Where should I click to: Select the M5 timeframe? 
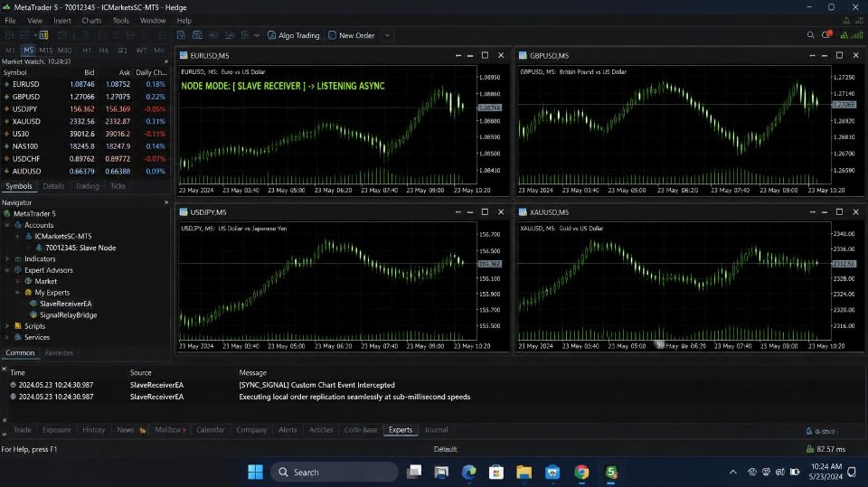click(x=28, y=50)
